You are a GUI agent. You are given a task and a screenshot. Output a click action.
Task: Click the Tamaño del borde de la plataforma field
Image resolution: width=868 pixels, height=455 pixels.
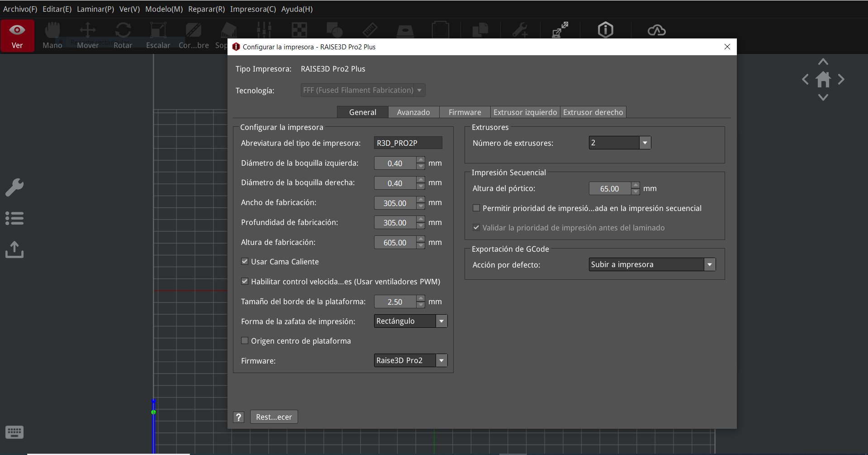(x=395, y=302)
